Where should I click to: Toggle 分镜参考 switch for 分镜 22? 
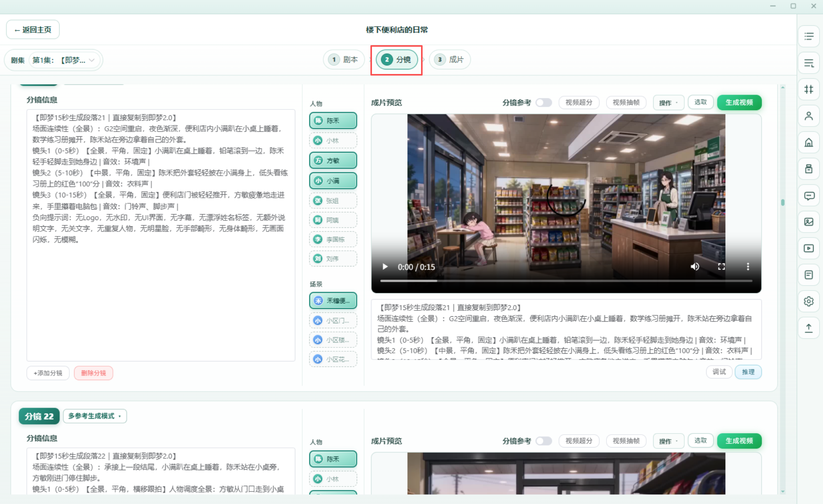coord(544,441)
